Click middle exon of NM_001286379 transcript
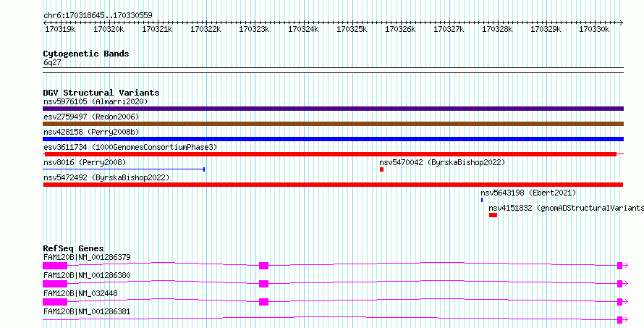Image resolution: width=644 pixels, height=328 pixels. click(x=263, y=266)
